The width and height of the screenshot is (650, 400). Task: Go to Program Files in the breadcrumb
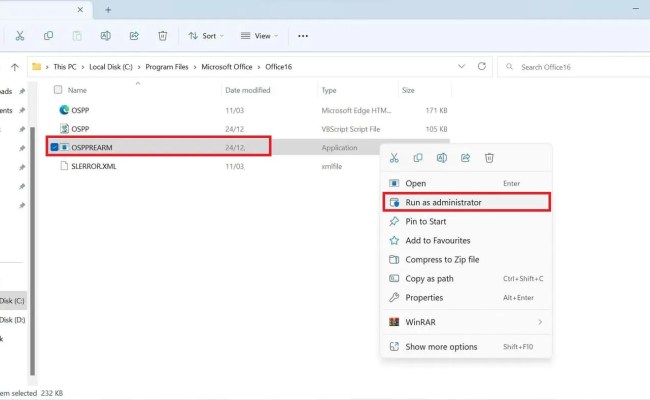pyautogui.click(x=167, y=67)
